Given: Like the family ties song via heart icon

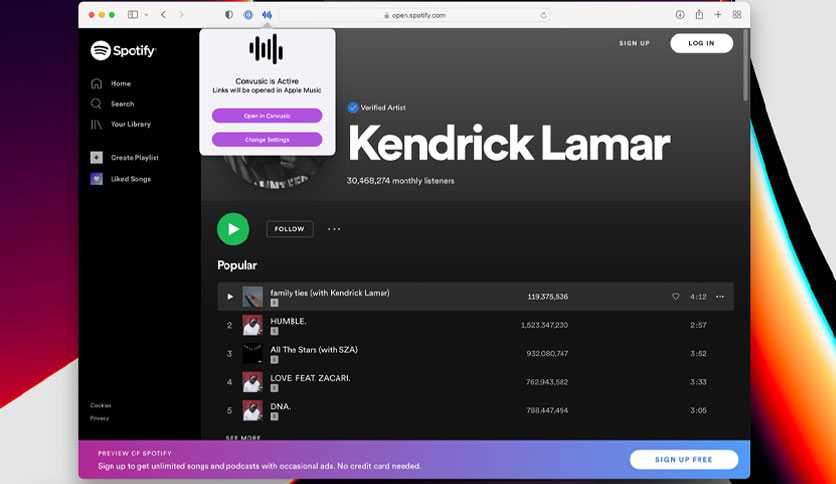Looking at the screenshot, I should pos(676,296).
